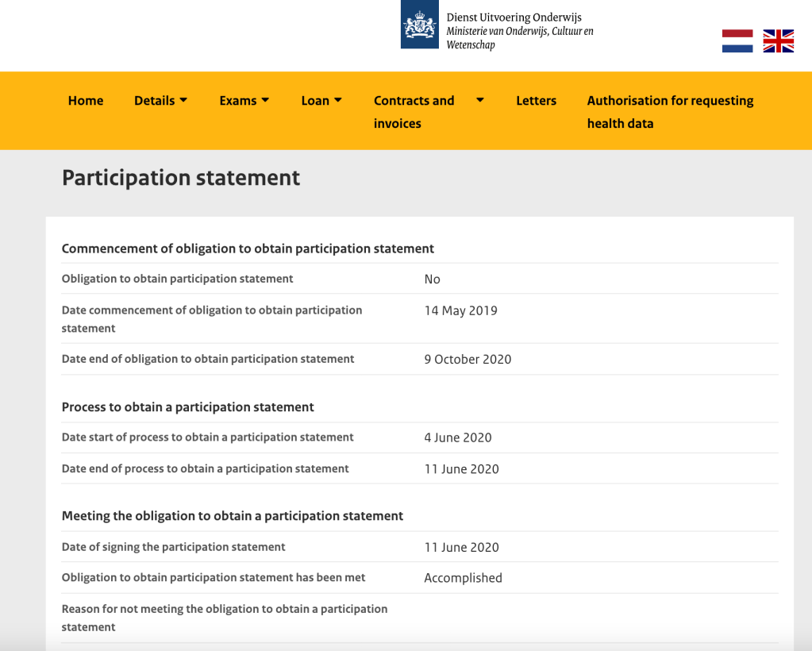812x651 pixels.
Task: Click the Exams menu label
Action: 237,101
